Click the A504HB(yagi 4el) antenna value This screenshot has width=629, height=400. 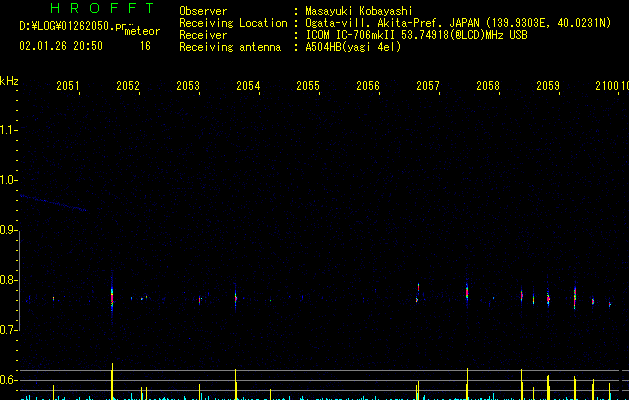(353, 47)
